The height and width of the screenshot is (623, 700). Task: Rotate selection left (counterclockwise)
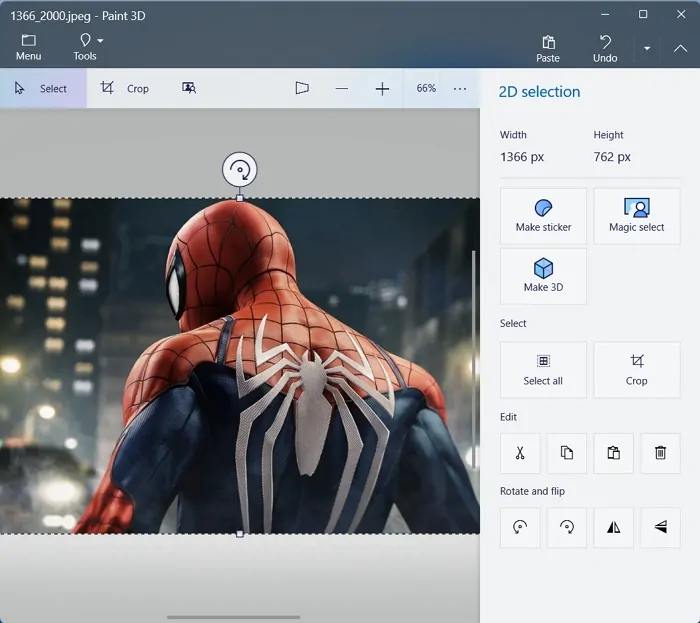coord(520,527)
